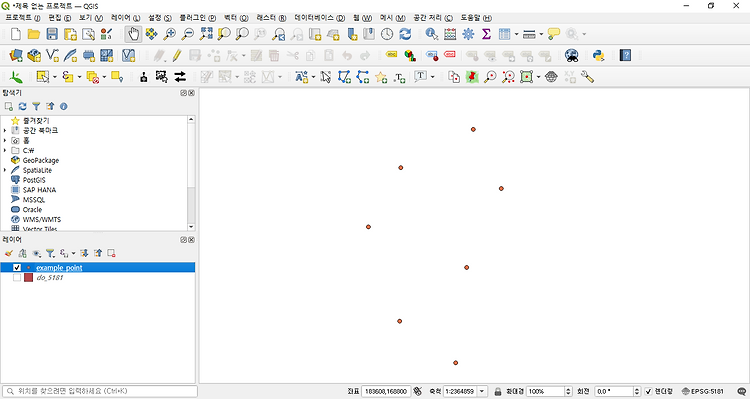The width and height of the screenshot is (750, 399).
Task: Click Remove Layer icon in Layers panel
Action: point(111,254)
